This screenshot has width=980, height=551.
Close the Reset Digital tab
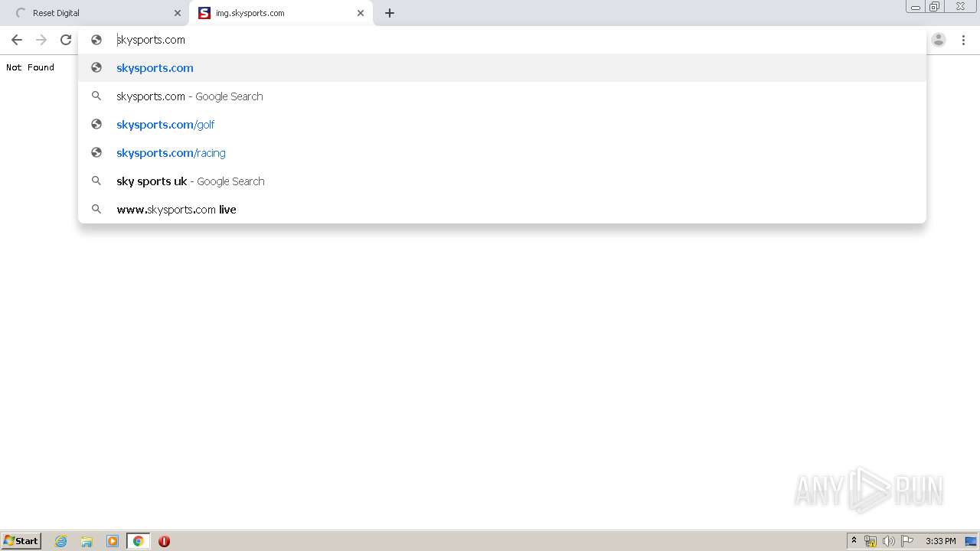pyautogui.click(x=178, y=13)
